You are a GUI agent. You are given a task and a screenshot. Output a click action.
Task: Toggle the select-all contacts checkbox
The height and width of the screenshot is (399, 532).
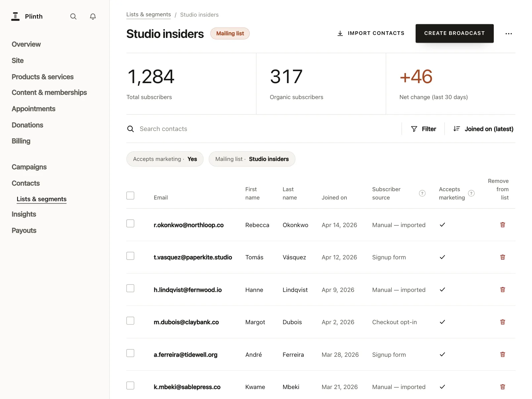tap(130, 196)
